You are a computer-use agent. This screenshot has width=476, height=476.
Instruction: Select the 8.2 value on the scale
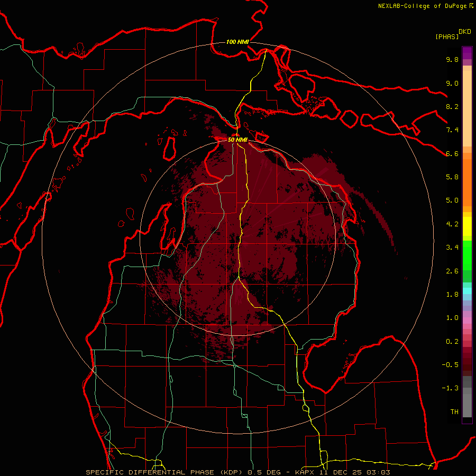coord(452,106)
